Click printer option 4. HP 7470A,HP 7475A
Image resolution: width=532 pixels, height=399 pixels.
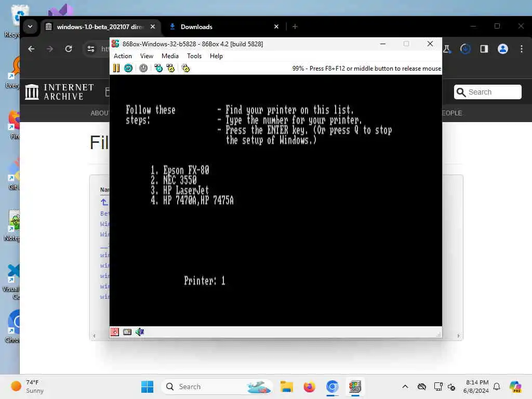pyautogui.click(x=192, y=201)
